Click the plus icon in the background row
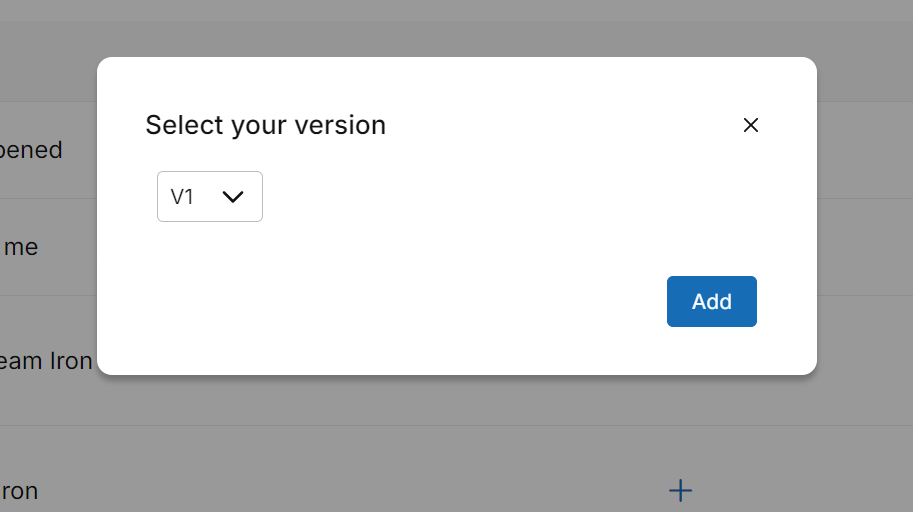Image resolution: width=913 pixels, height=512 pixels. coord(680,490)
